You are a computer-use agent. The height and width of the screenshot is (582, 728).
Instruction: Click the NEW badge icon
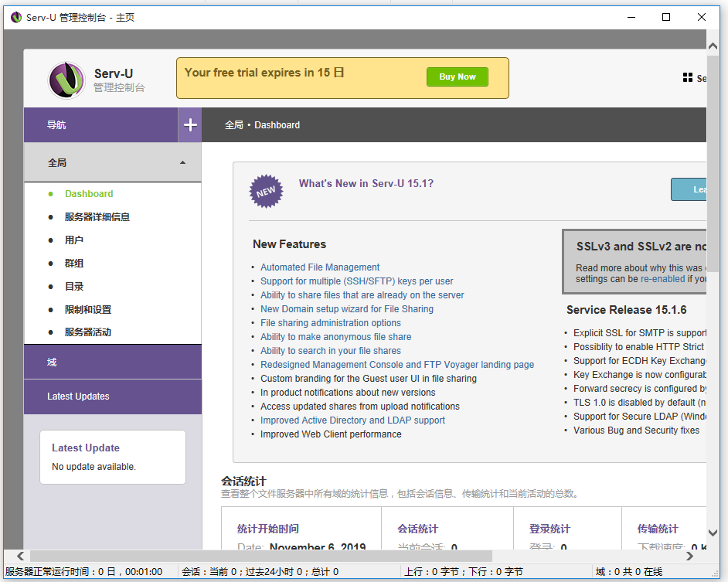[266, 190]
